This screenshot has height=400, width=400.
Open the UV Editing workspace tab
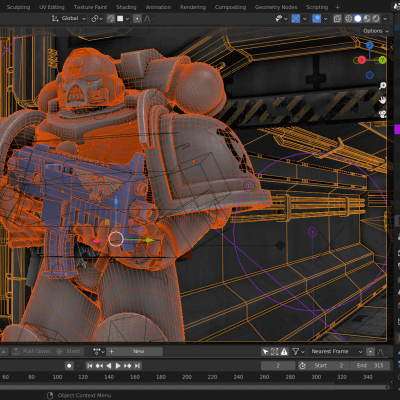coord(52,7)
